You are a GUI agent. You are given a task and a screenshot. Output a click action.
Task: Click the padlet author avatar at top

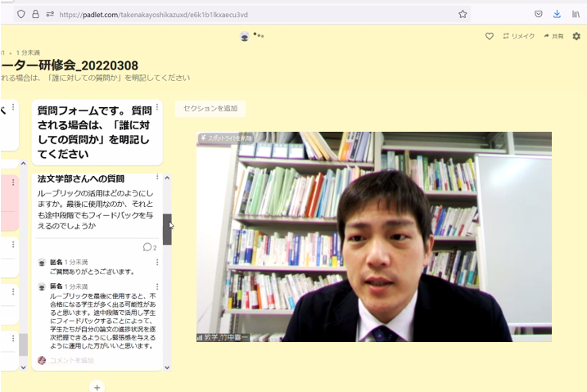[x=245, y=36]
